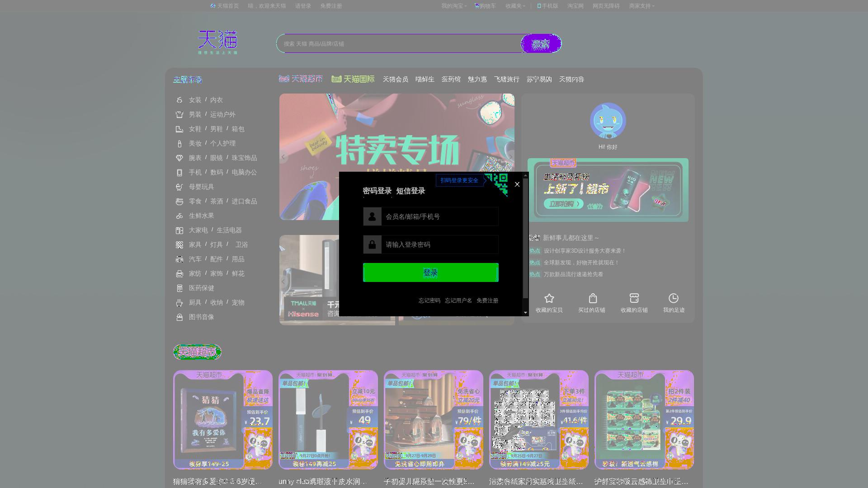Click the 家具 category icon

[x=179, y=244]
